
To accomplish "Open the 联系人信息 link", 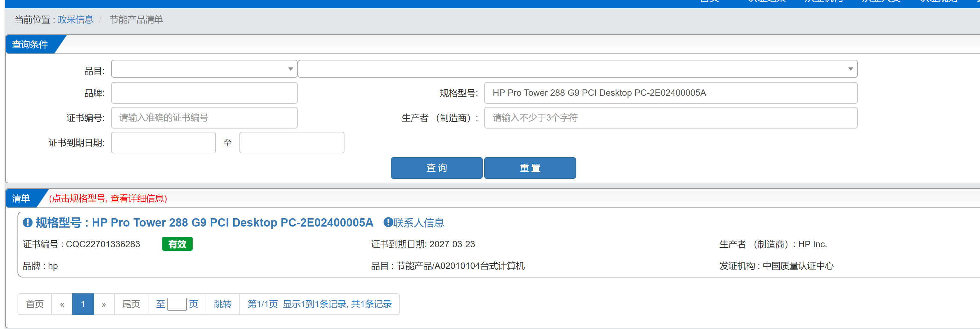I will [418, 222].
